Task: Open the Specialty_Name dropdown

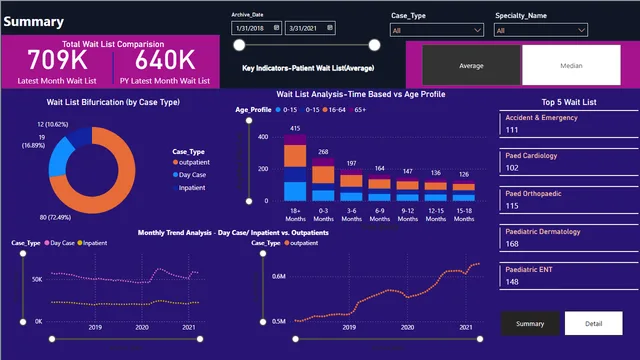Action: point(541,30)
